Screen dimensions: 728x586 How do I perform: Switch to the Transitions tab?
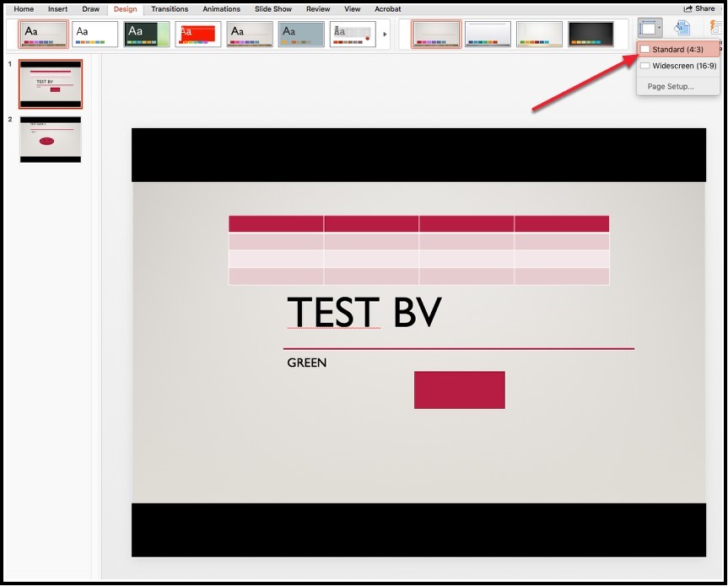(169, 9)
